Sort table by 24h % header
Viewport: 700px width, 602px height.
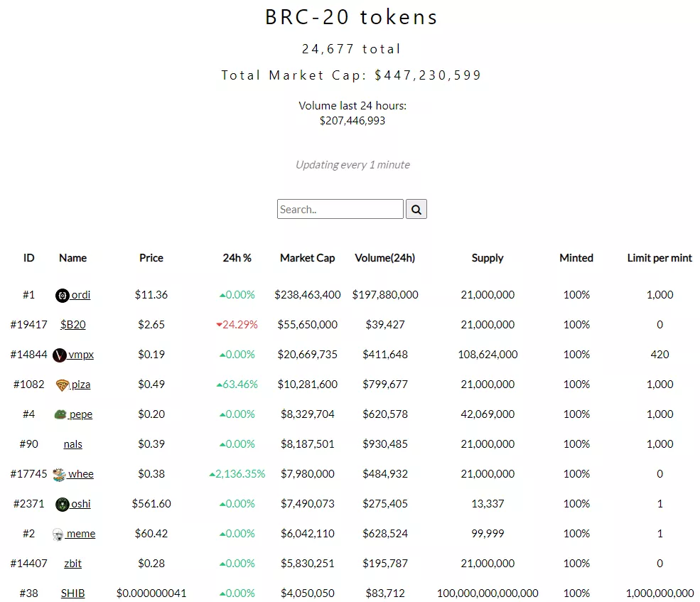237,258
